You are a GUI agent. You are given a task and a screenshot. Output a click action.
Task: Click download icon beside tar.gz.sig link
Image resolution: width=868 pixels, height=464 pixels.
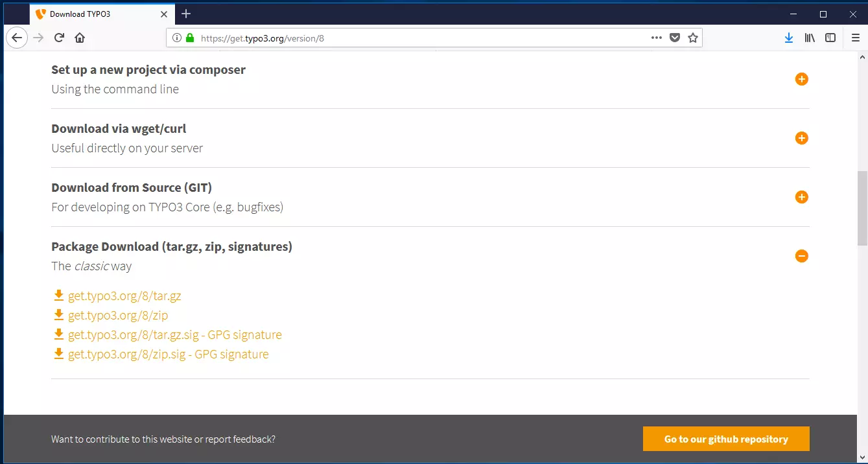58,334
